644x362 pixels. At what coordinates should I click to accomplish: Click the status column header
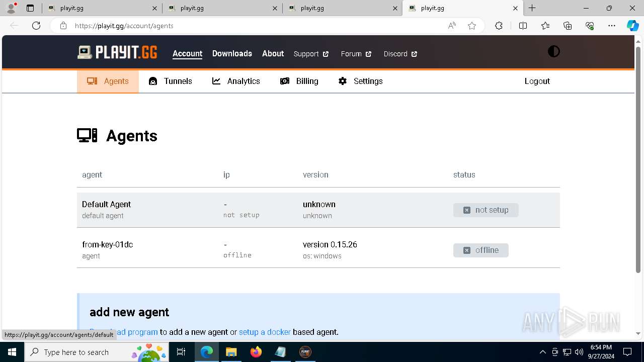coord(464,174)
